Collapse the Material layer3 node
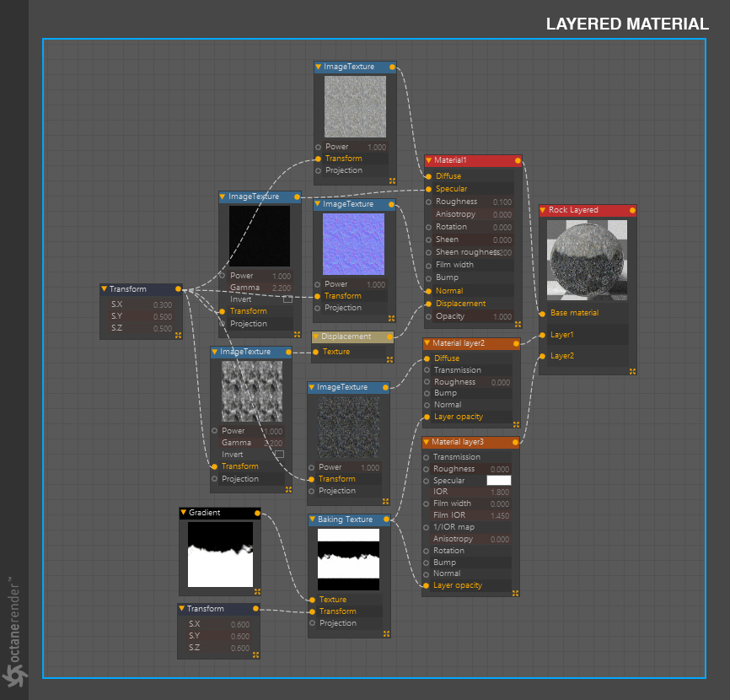 pos(426,442)
